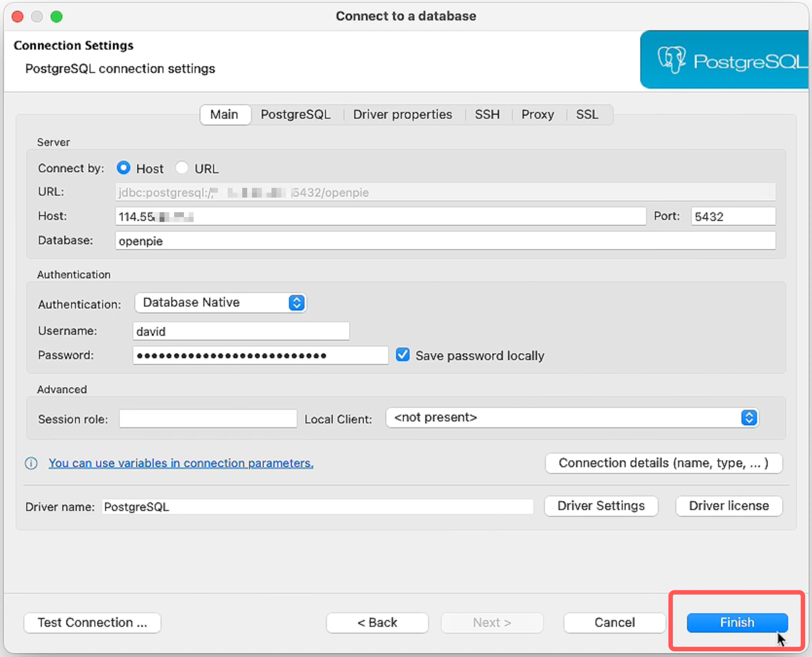Switch to the PostgreSQL tab

(x=296, y=114)
